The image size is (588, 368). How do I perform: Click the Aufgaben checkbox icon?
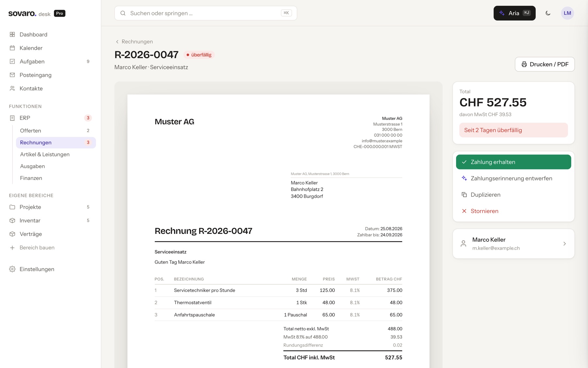pos(12,61)
